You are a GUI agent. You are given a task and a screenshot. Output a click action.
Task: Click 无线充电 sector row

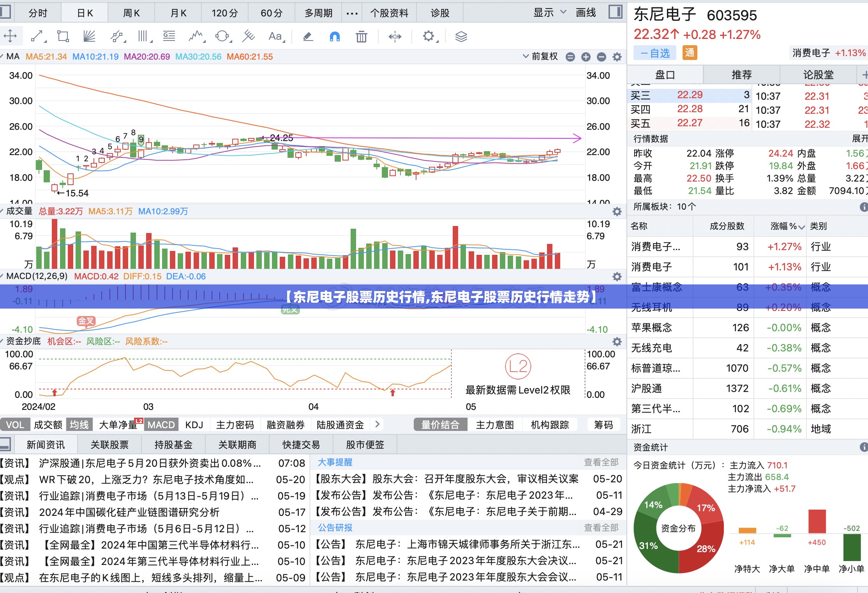[747, 348]
